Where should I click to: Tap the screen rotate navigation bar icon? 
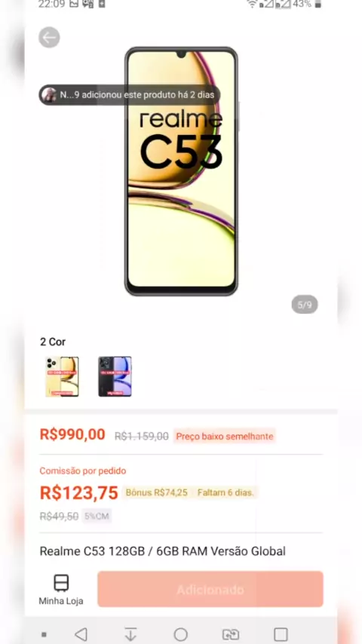[x=231, y=634]
